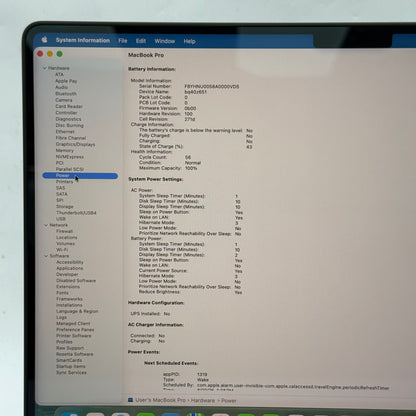Select Developer under Software
416x416 pixels.
[x=67, y=274]
